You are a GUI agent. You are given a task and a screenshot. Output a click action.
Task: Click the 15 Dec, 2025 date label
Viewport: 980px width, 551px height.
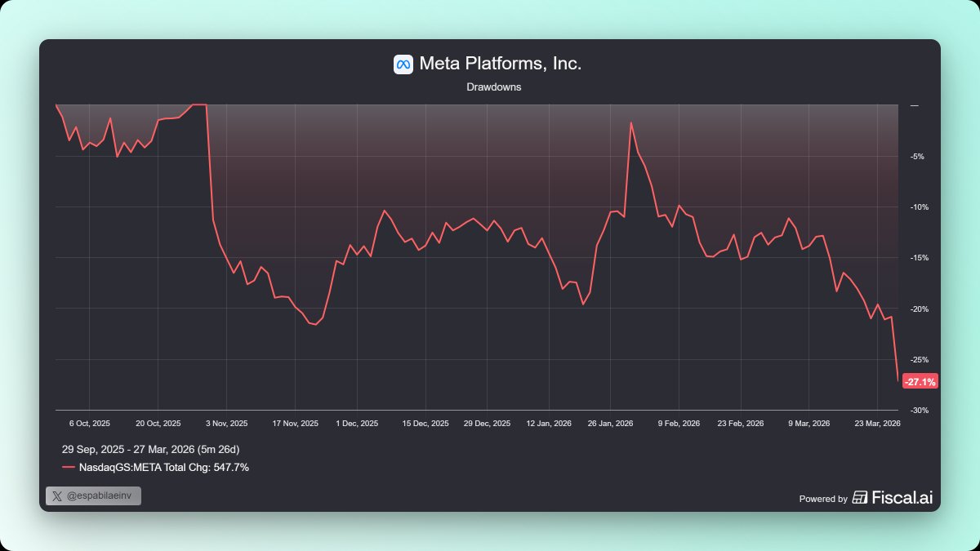(x=425, y=424)
